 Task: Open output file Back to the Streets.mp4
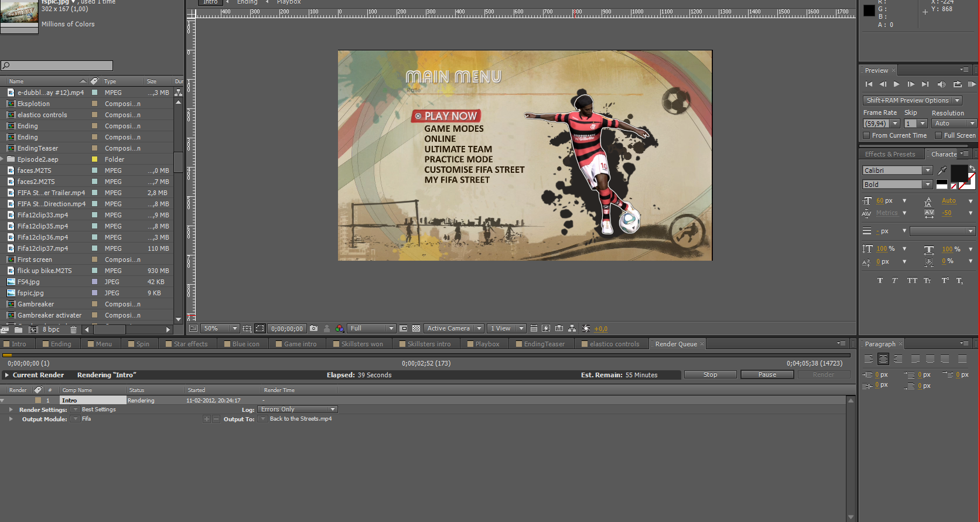(x=301, y=419)
